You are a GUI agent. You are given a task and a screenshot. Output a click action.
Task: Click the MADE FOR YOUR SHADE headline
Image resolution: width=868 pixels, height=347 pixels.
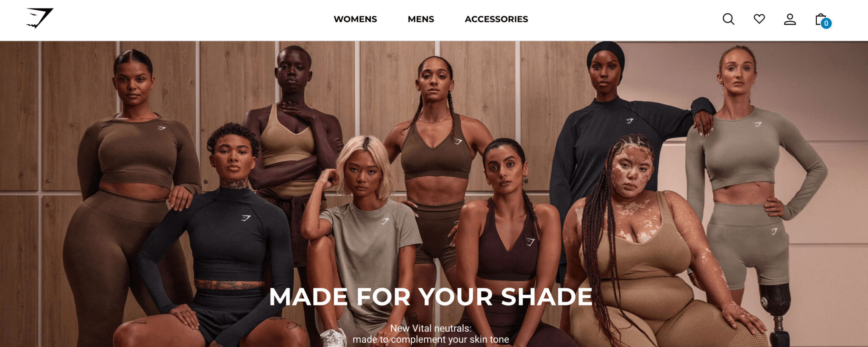431,297
